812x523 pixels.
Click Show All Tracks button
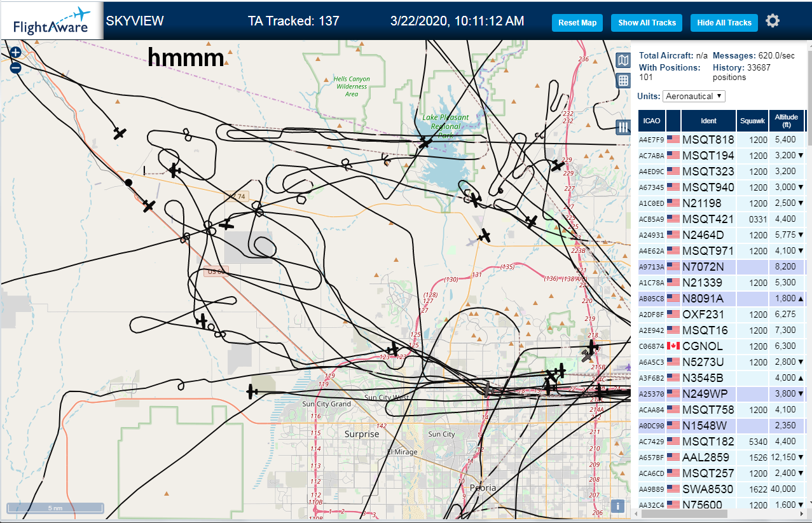click(x=647, y=23)
